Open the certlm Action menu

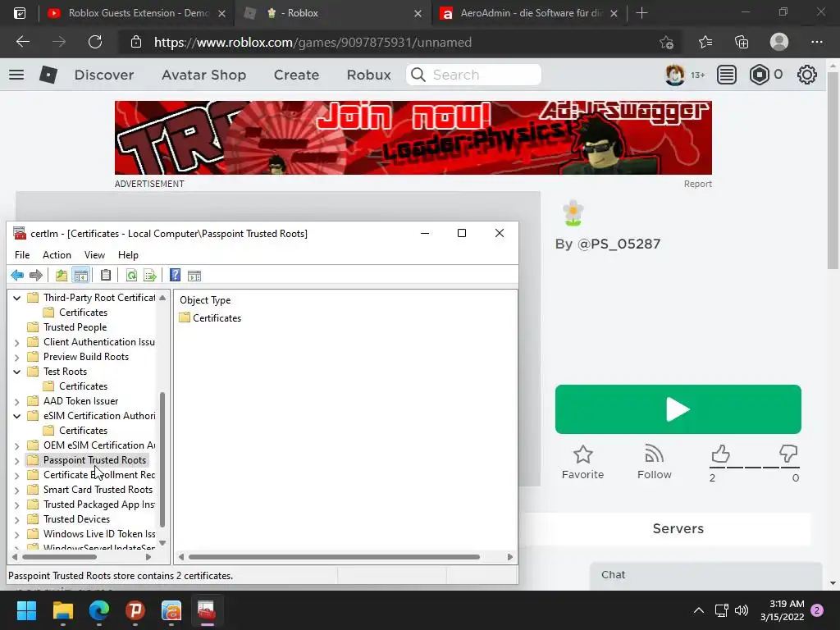point(57,255)
